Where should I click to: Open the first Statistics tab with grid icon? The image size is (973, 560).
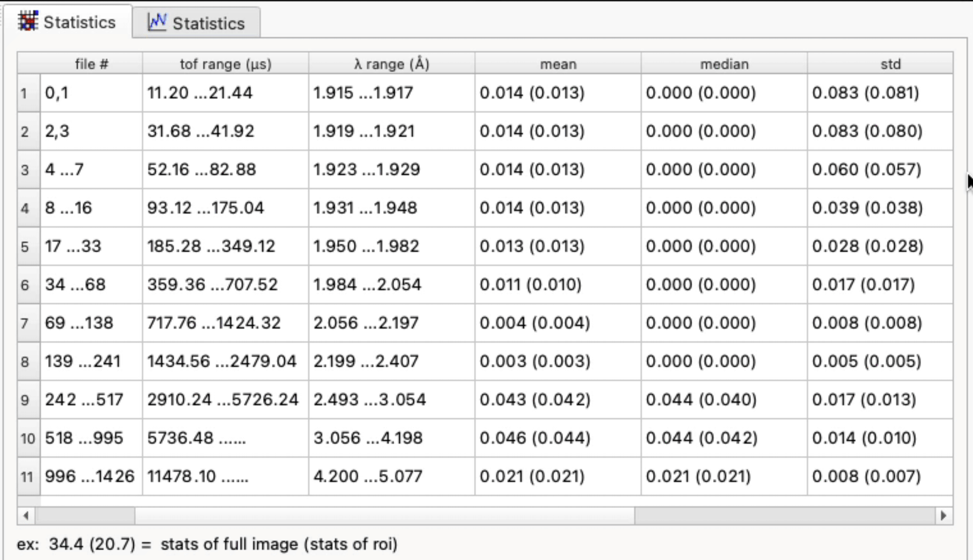[67, 22]
